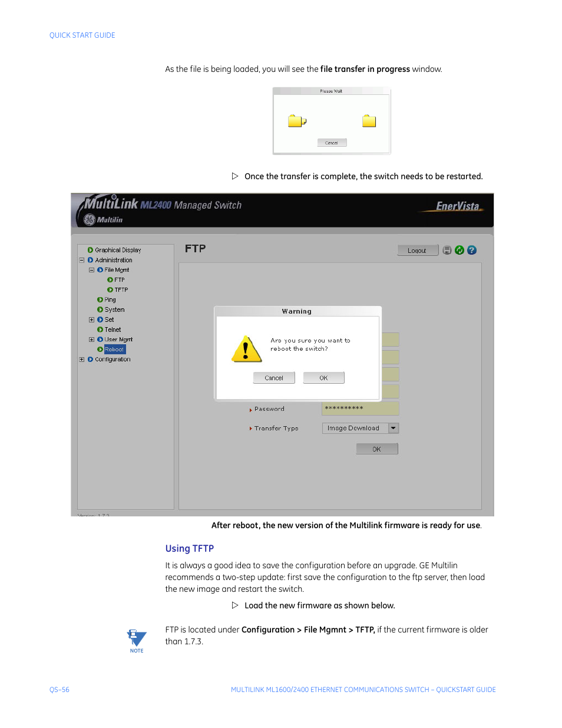Click the blue File Mgmt node icon
562x728 pixels.
point(100,270)
